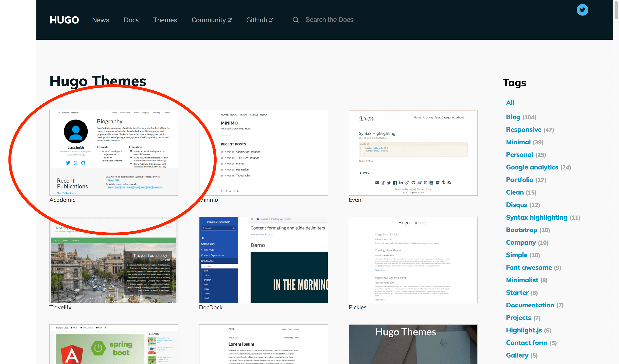This screenshot has width=619, height=364.
Task: Open the DocDock theme thumbnail
Action: tap(263, 260)
